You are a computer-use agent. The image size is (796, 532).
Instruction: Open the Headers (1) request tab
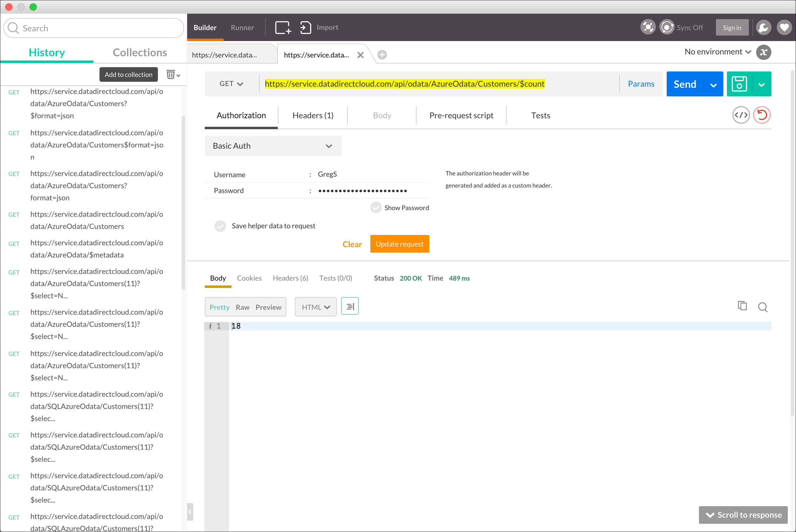[313, 116]
